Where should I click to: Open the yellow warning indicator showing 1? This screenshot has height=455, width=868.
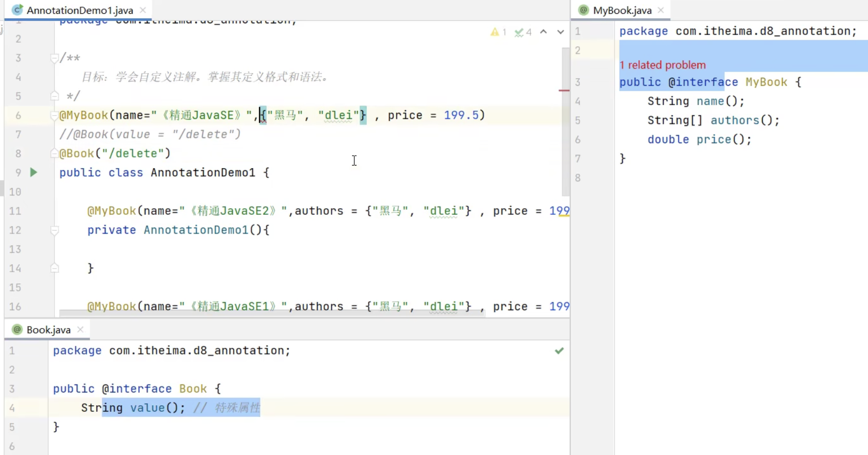(x=498, y=32)
